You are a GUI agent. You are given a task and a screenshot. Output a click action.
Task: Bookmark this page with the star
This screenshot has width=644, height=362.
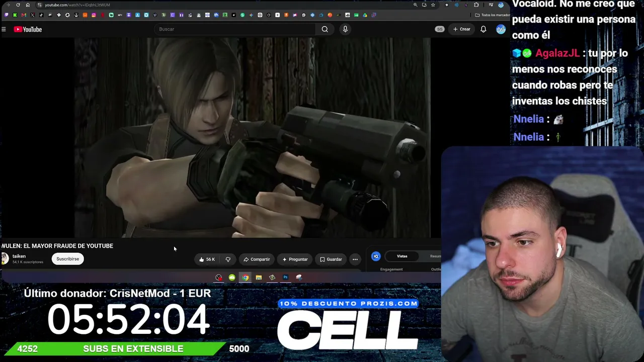click(x=433, y=5)
